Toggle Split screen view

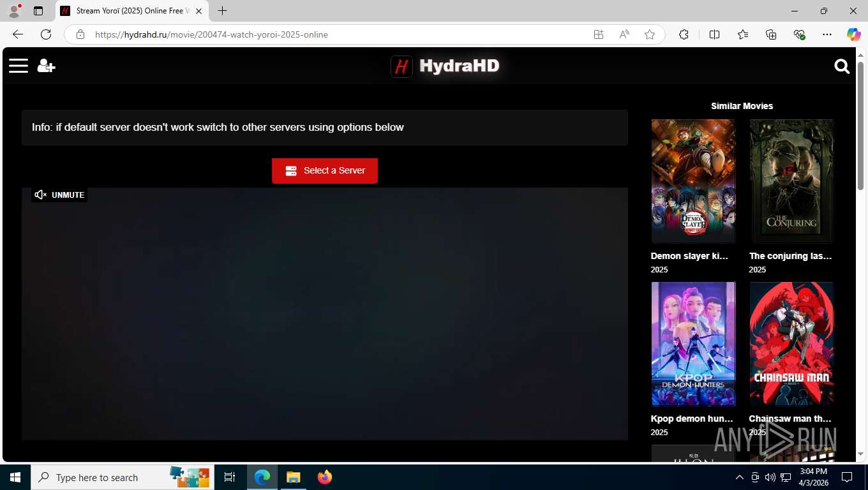pyautogui.click(x=714, y=34)
